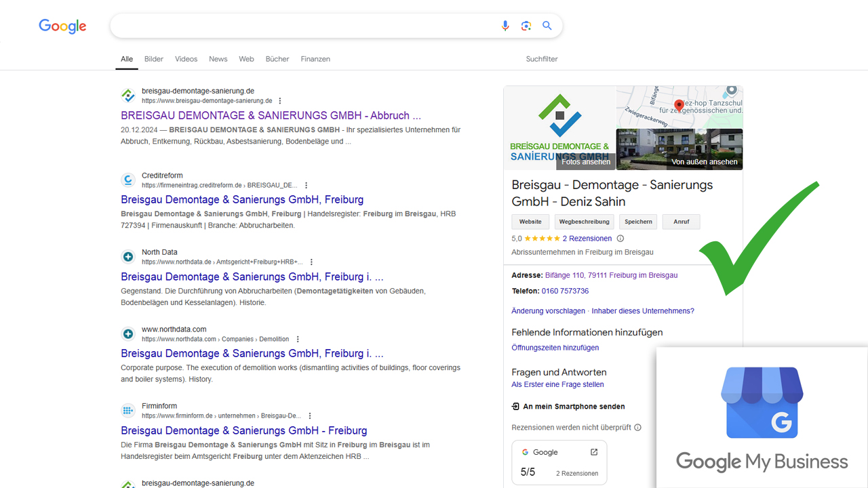Switch to the Bilder tab
Screen dimensions: 868x488
(154, 59)
